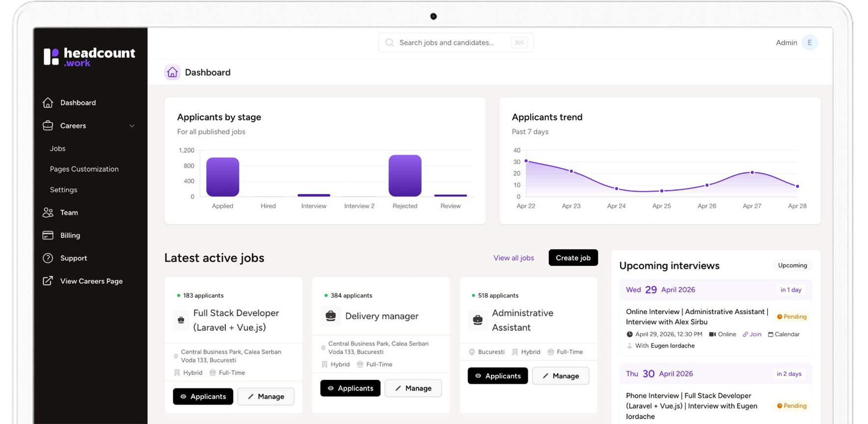Click the 'in 1 day' badge

(x=791, y=290)
